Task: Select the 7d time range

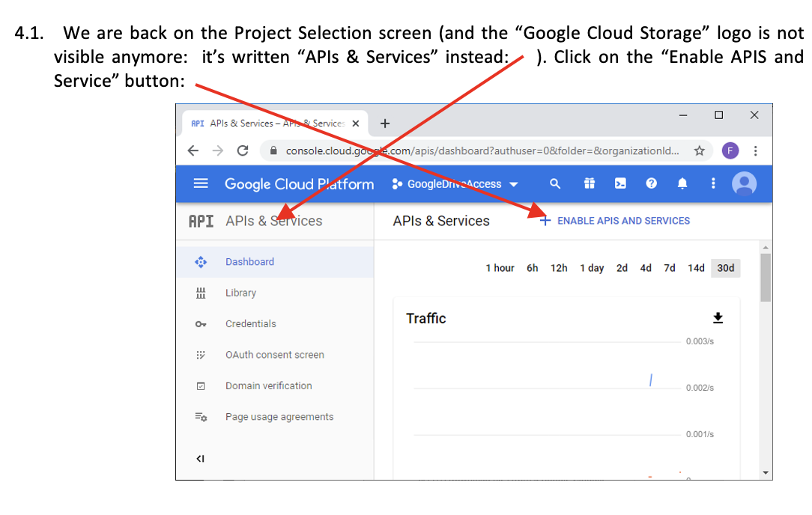Action: click(670, 268)
